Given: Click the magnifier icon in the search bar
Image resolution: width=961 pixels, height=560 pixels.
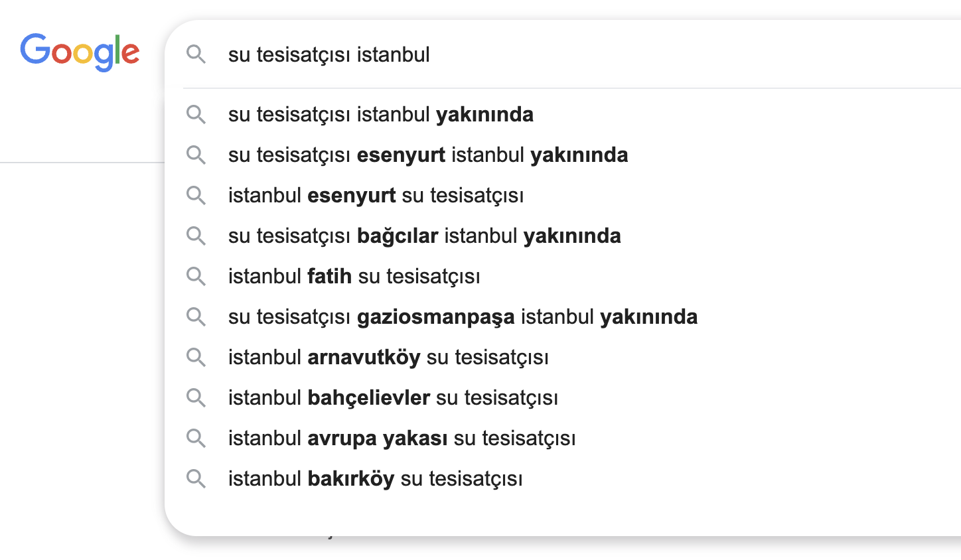Looking at the screenshot, I should (196, 55).
